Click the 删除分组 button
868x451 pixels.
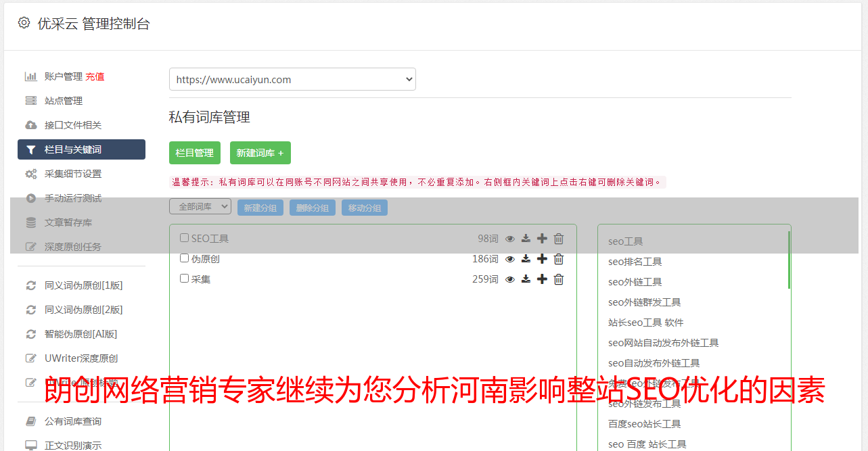313,208
